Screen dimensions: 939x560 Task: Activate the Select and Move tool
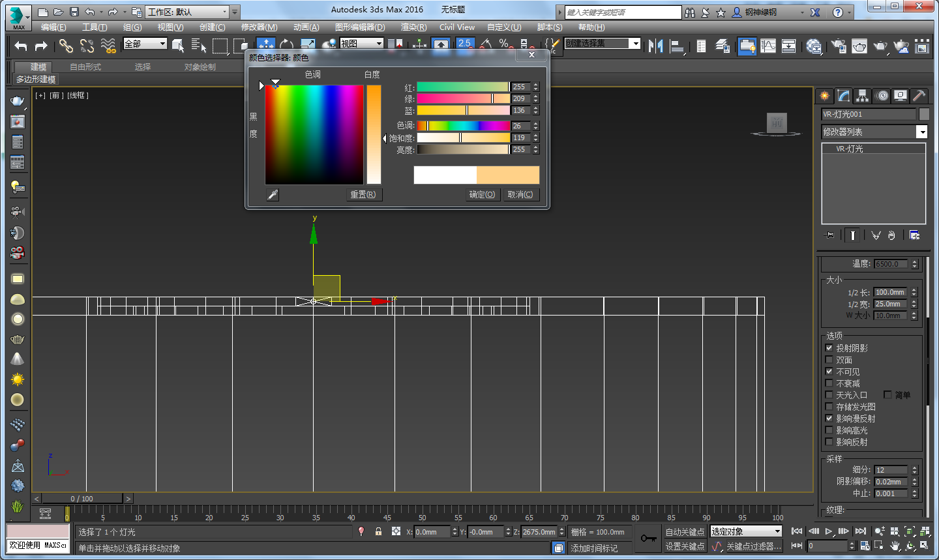265,44
